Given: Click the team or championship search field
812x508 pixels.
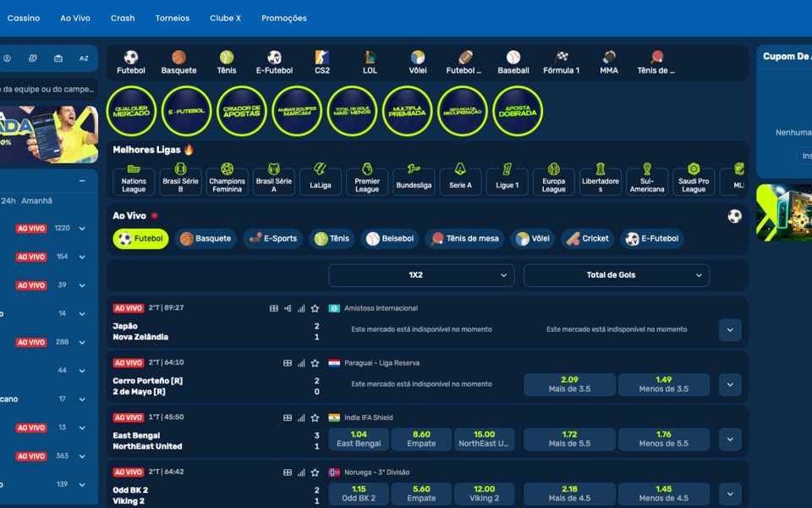Looking at the screenshot, I should (x=47, y=89).
